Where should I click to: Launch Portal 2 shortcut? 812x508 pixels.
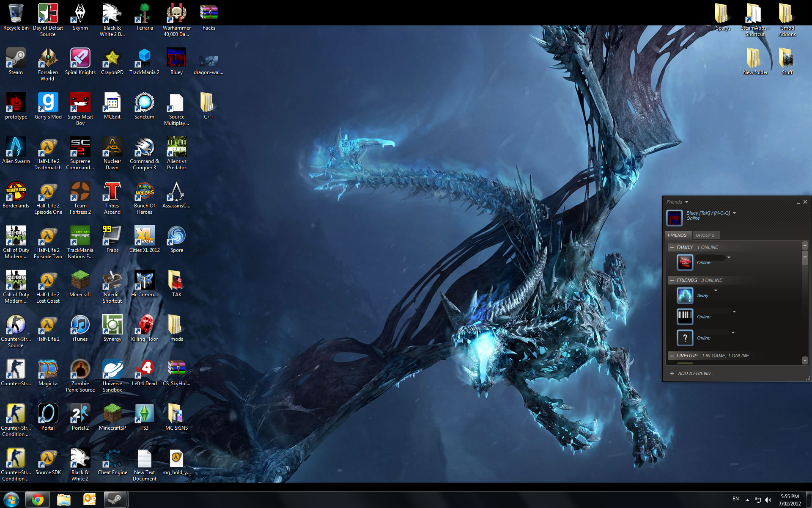click(x=80, y=417)
